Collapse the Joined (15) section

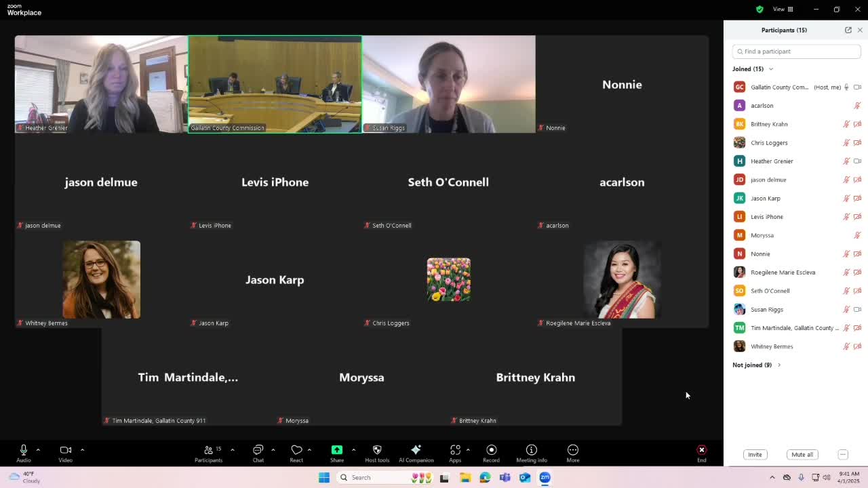tap(753, 69)
